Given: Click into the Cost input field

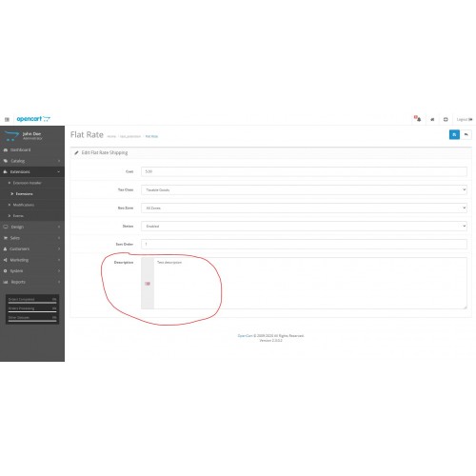Looking at the screenshot, I should [x=304, y=171].
